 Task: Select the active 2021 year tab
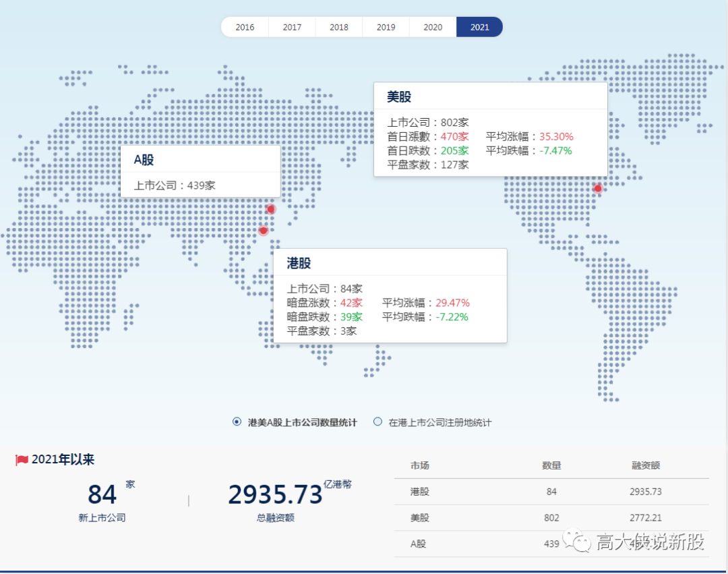(480, 27)
